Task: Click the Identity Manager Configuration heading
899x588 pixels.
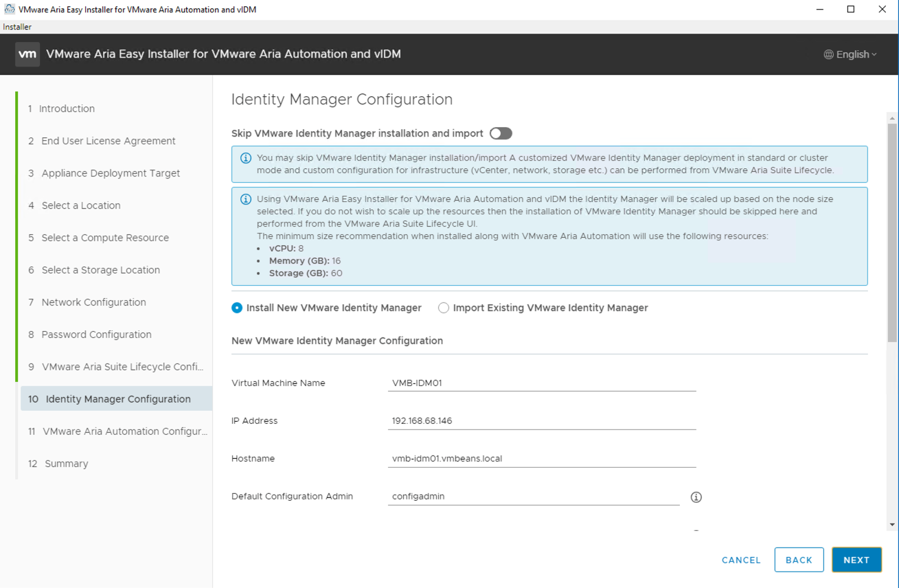Action: (x=342, y=100)
